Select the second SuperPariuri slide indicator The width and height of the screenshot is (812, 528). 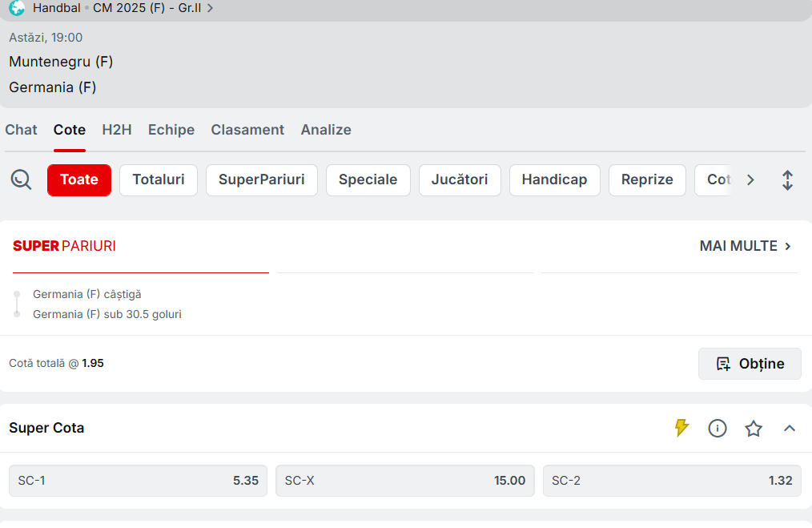405,272
